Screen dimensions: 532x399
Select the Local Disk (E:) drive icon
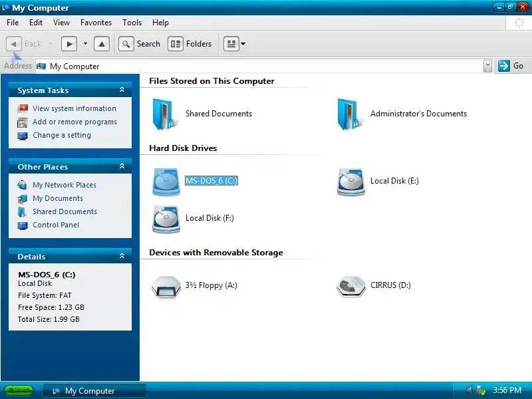click(351, 182)
